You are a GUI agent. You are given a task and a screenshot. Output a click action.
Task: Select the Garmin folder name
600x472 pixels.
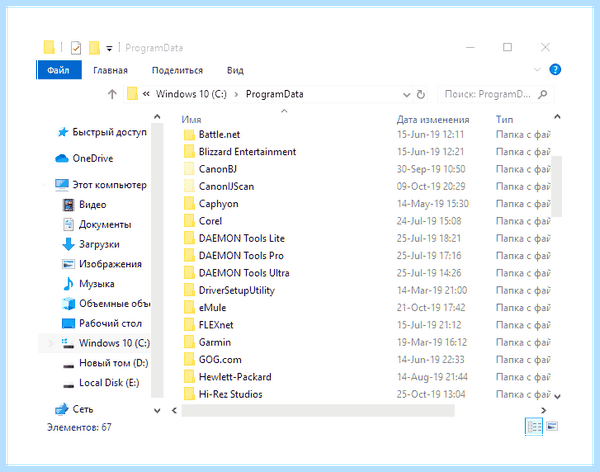tap(215, 342)
